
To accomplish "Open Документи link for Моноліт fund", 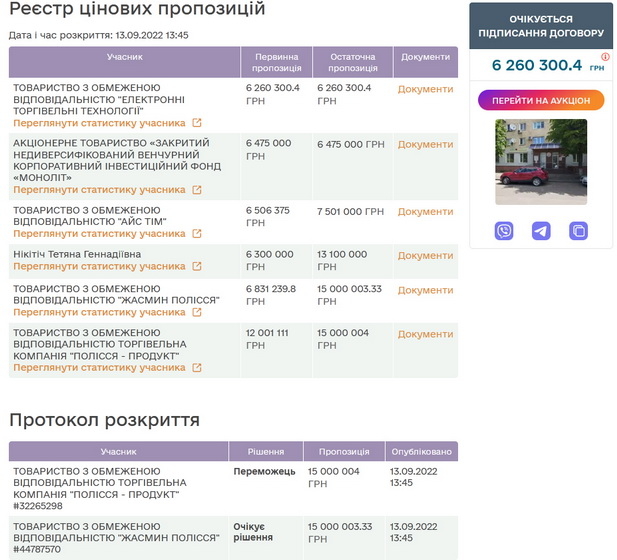I will point(425,145).
